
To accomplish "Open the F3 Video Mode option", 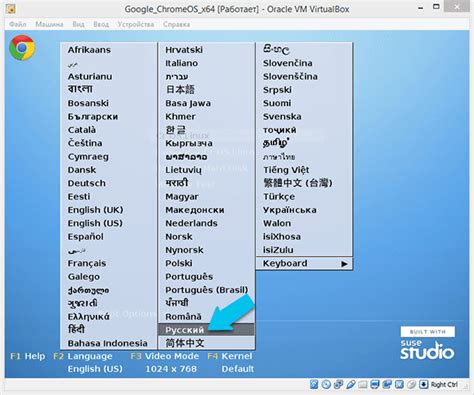I will pos(165,356).
